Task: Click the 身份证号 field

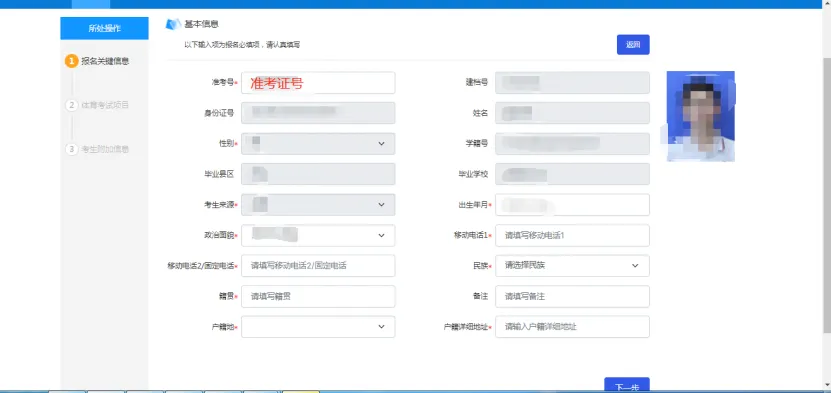Action: (x=318, y=113)
